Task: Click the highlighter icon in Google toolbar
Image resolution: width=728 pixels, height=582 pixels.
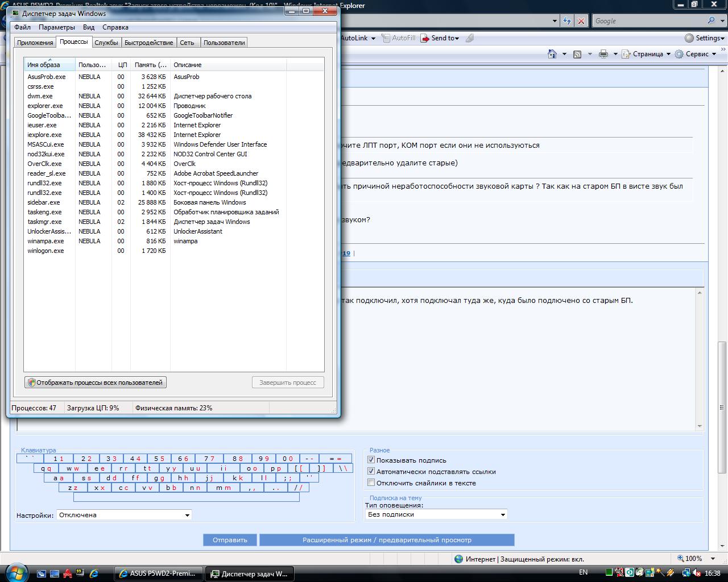Action: [469, 38]
